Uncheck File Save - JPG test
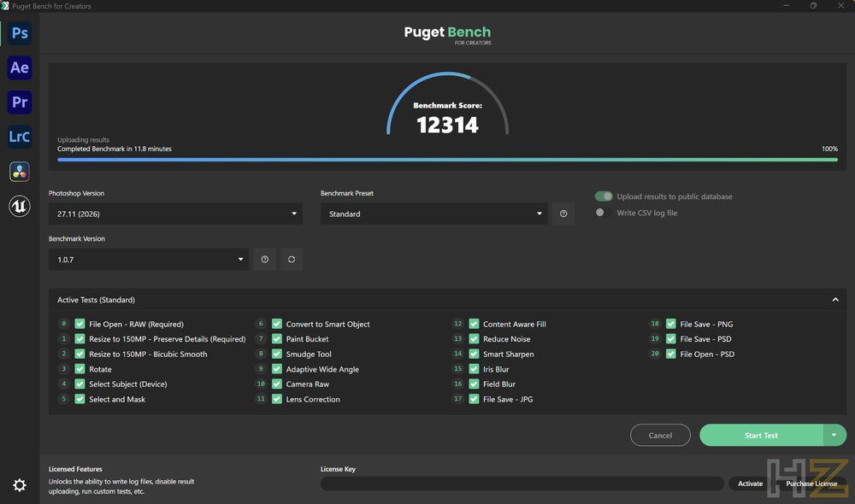 tap(474, 399)
